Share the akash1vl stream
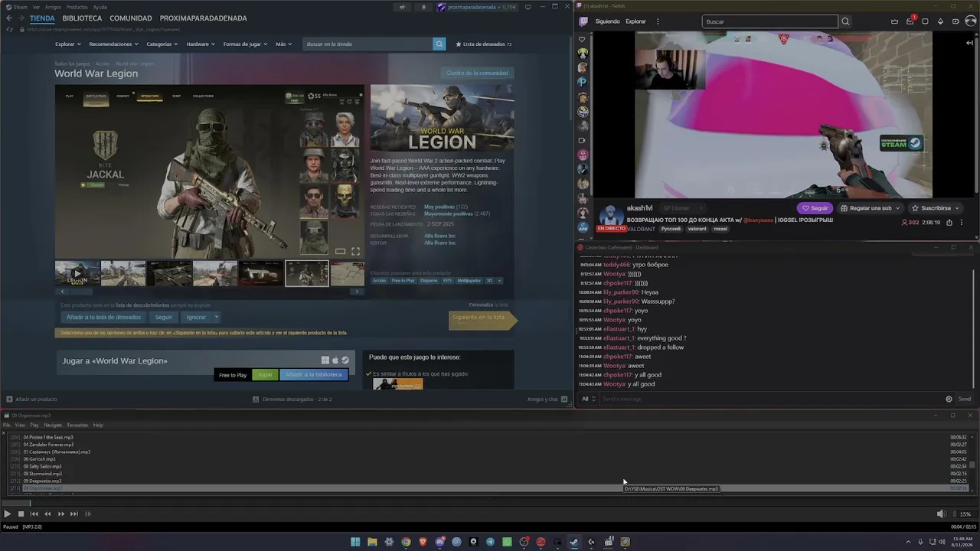Image resolution: width=980 pixels, height=551 pixels. tap(949, 222)
